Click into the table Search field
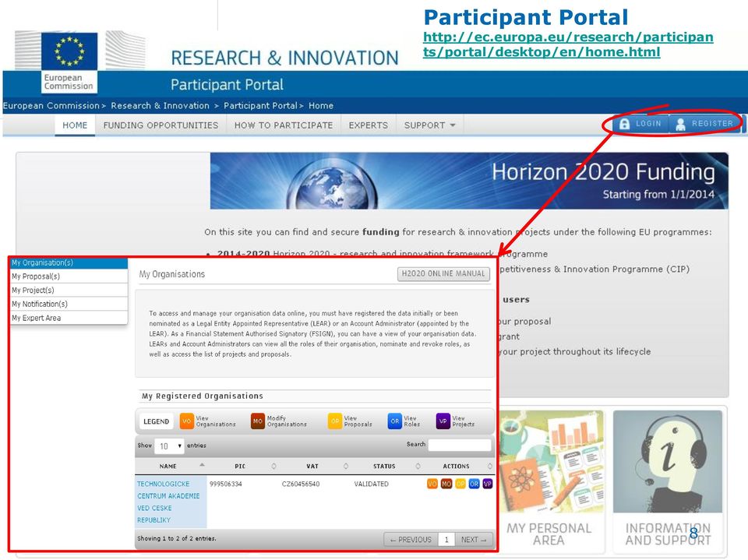This screenshot has height=560, width=748. pyautogui.click(x=460, y=445)
